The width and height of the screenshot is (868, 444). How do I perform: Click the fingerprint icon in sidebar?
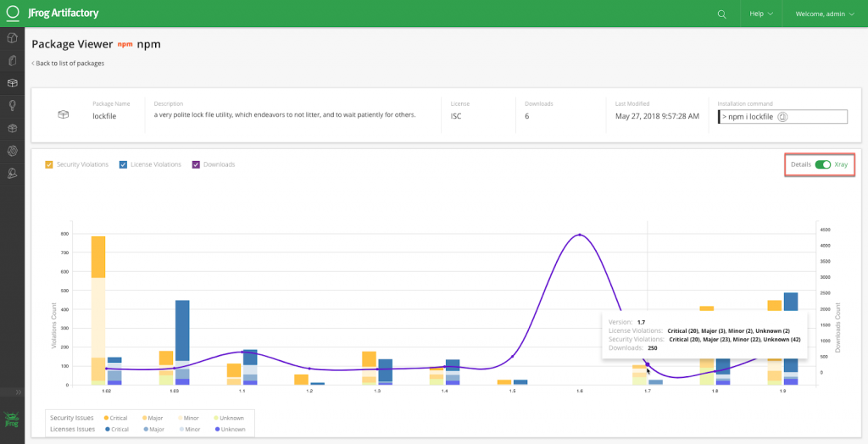click(x=12, y=151)
